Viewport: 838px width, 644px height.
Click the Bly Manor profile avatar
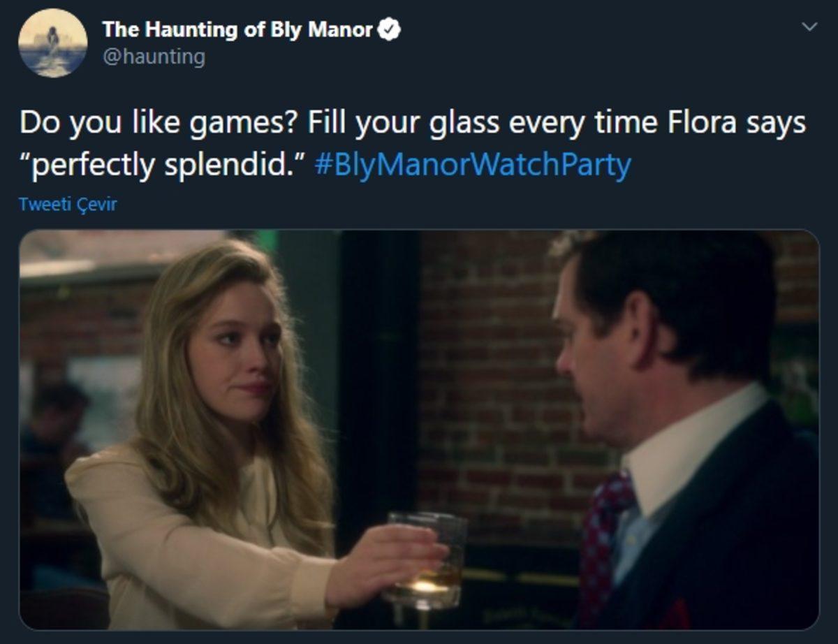[53, 43]
